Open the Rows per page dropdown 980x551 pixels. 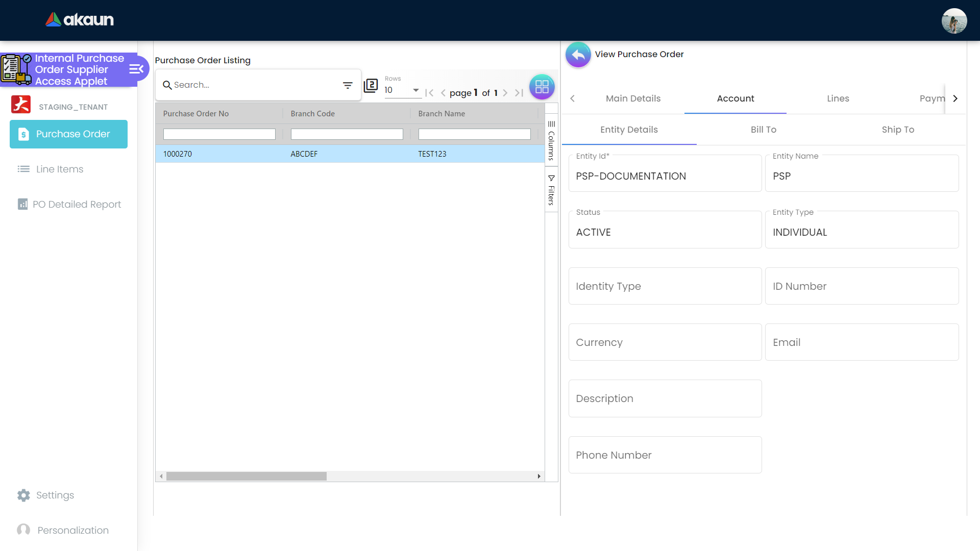pyautogui.click(x=403, y=90)
